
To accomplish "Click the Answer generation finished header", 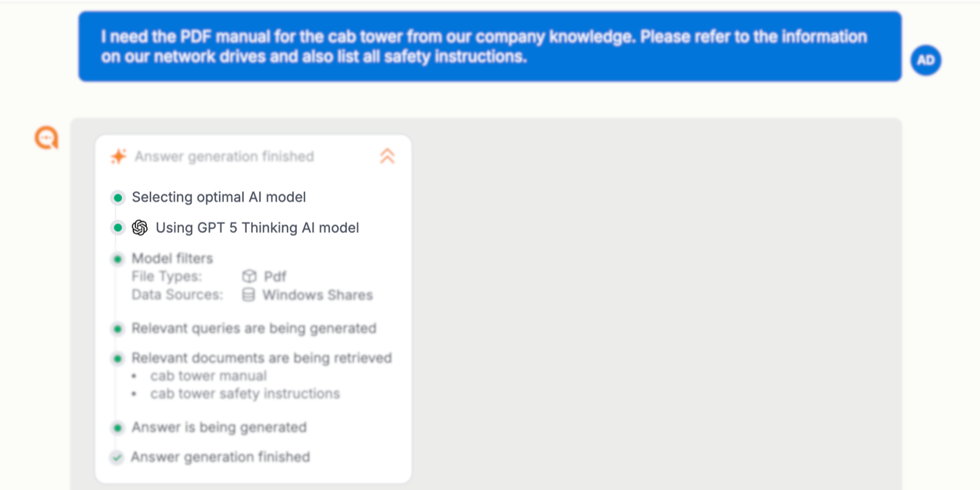I will point(224,157).
